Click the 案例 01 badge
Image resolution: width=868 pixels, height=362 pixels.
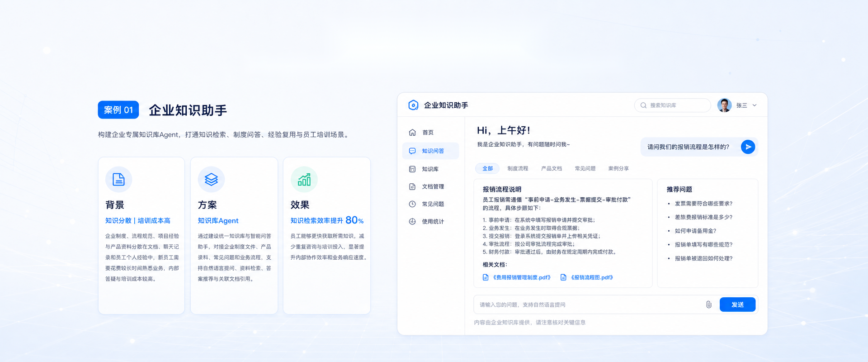(x=118, y=110)
